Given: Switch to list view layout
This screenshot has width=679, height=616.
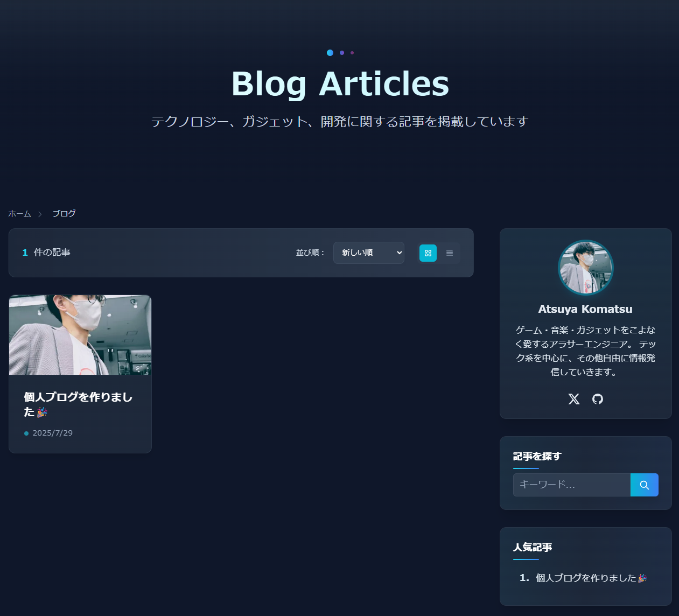Looking at the screenshot, I should [x=450, y=253].
